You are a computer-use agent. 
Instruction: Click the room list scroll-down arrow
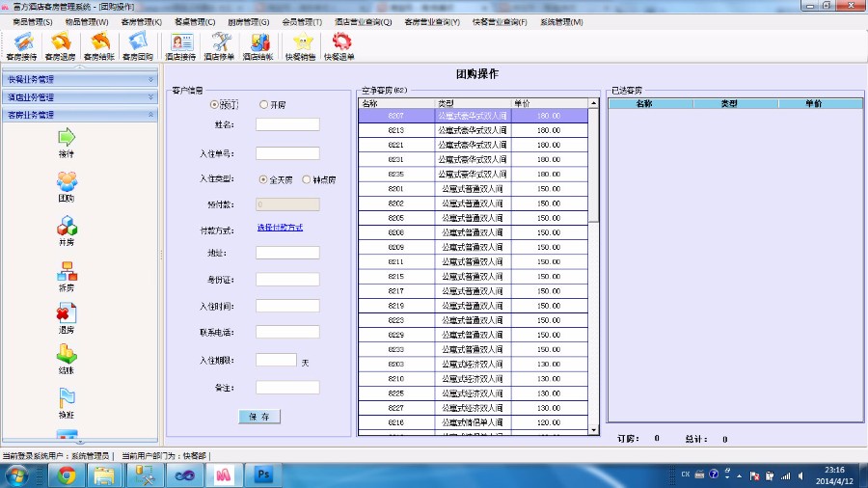click(x=593, y=430)
